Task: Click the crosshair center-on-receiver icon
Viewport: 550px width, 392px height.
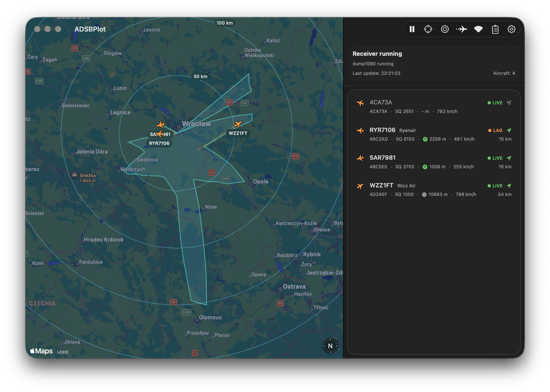Action: 428,29
